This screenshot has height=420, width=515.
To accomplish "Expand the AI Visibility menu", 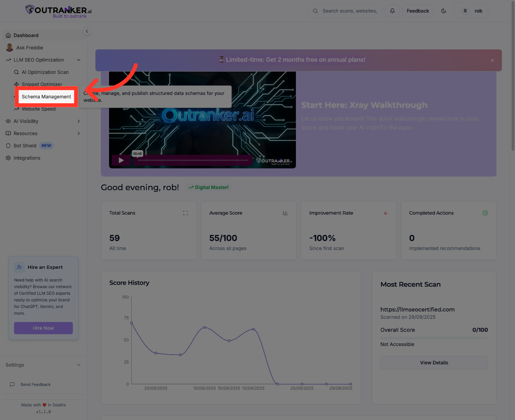I will (79, 121).
